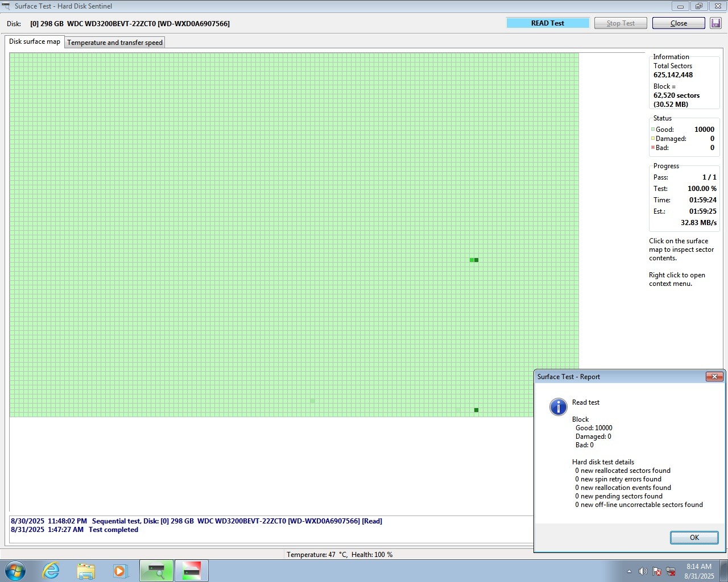
Task: Click the READ Test progress indicator
Action: click(x=548, y=23)
